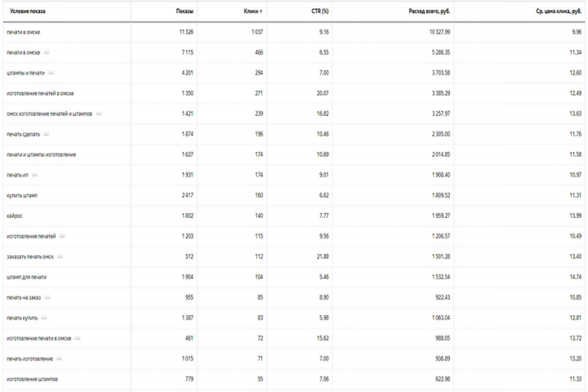Screen dimensions: 588x392
Task: Expand ellipsis beside 'печать ип'
Action: [x=35, y=175]
